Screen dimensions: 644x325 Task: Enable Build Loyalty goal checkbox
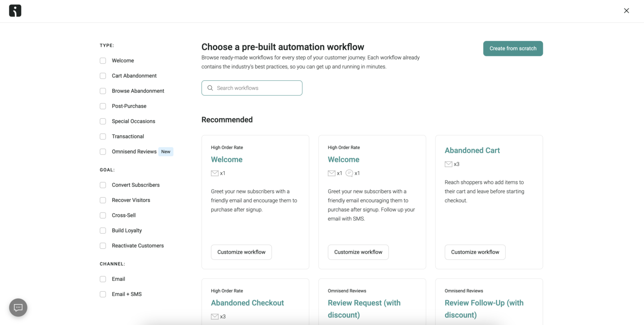[x=103, y=231]
